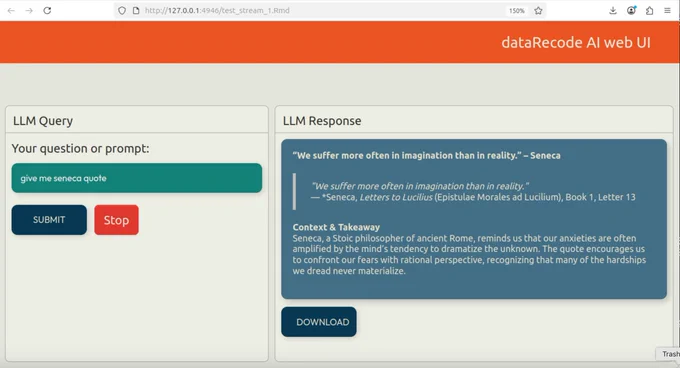Click the 'dataRecode AI web UI' header title
This screenshot has width=680, height=368.
pos(575,42)
